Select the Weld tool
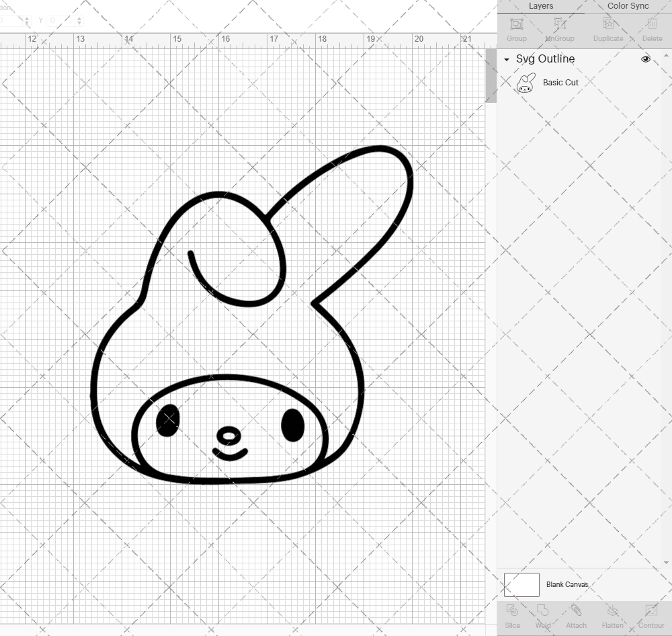This screenshot has height=636, width=672. [543, 615]
